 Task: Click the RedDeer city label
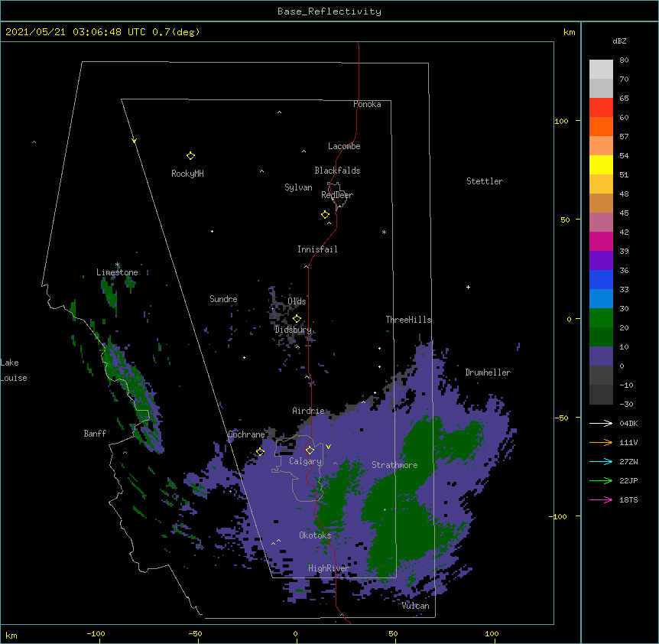(337, 195)
